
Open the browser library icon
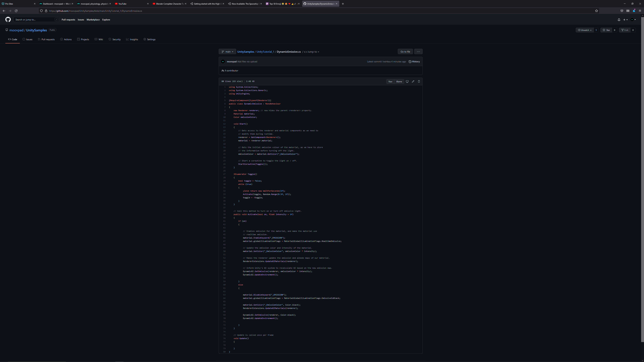pyautogui.click(x=628, y=11)
